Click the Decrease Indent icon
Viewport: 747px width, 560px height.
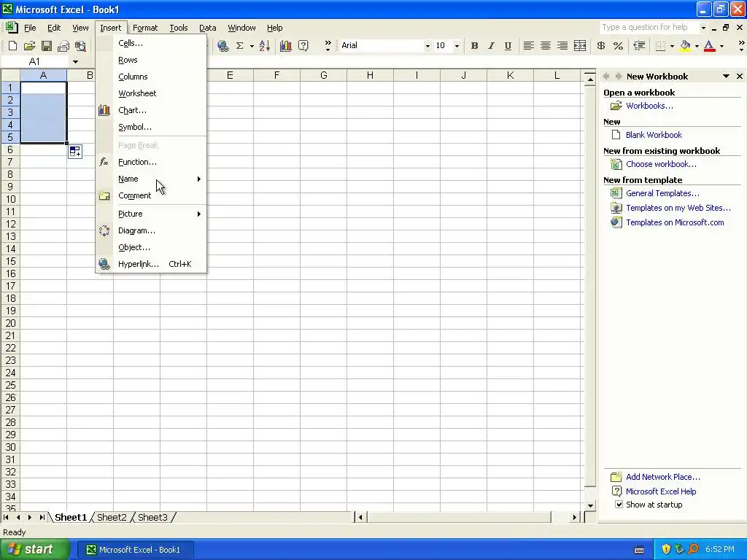[x=639, y=46]
